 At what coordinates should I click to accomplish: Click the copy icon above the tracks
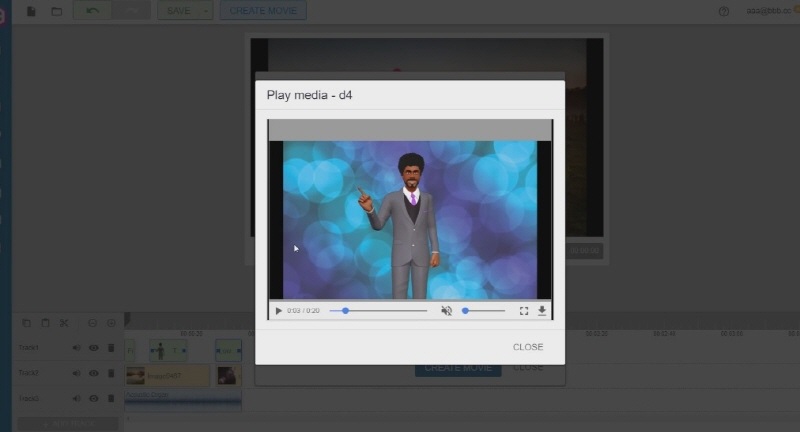27,323
